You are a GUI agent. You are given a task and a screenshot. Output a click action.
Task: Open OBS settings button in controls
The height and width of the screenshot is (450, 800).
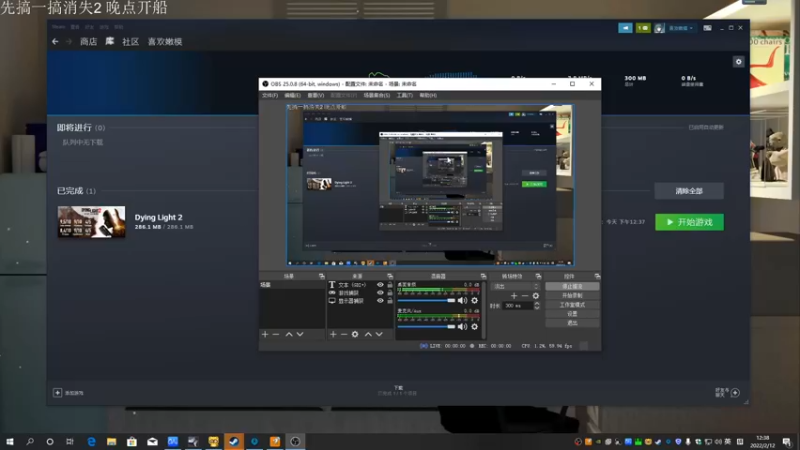tap(572, 314)
